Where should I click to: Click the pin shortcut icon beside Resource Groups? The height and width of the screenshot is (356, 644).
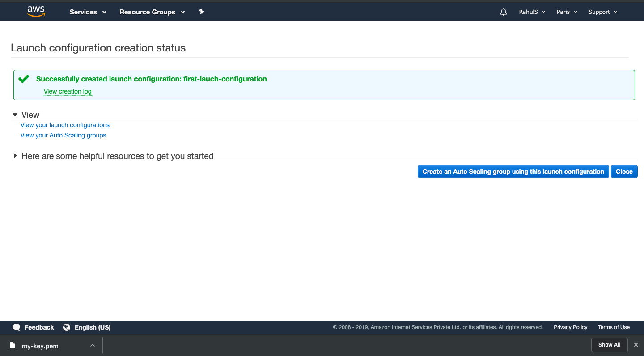click(201, 12)
